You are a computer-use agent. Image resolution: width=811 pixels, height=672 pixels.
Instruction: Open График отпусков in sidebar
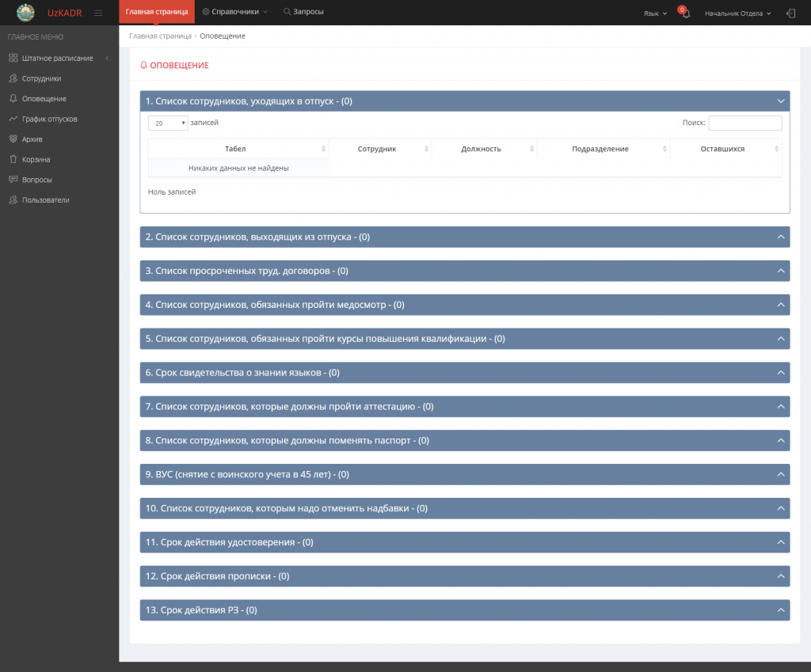pos(49,119)
